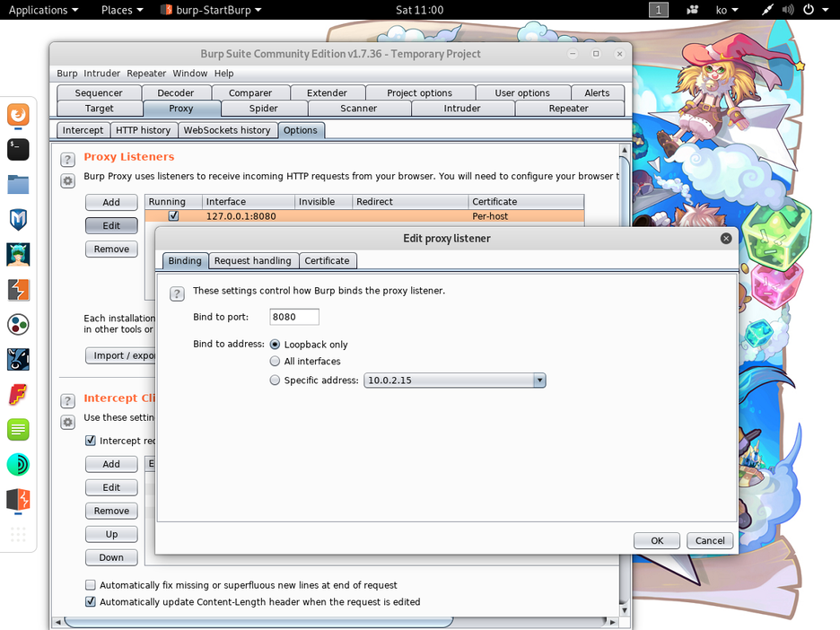Click the help icon in Edit proxy listener dialog
The image size is (840, 630).
click(177, 293)
